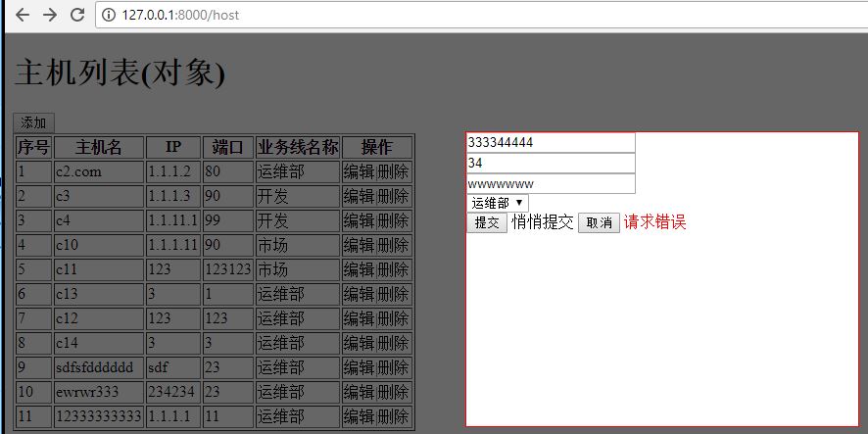Open the 运维部 dropdown in dialog

(x=498, y=203)
